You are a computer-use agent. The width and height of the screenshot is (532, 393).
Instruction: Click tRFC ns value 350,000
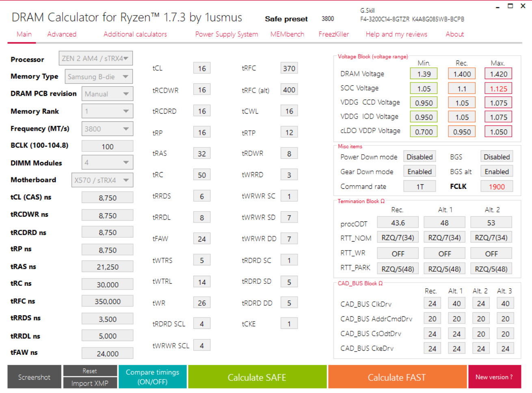coord(107,301)
